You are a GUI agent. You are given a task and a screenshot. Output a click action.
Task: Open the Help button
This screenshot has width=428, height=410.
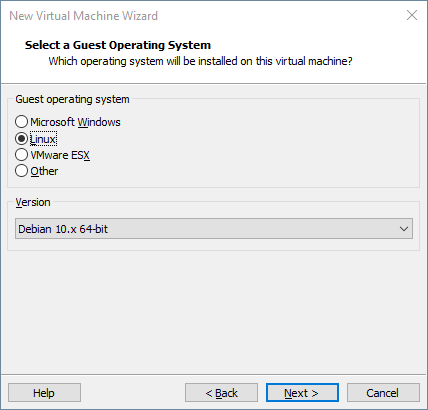point(44,393)
